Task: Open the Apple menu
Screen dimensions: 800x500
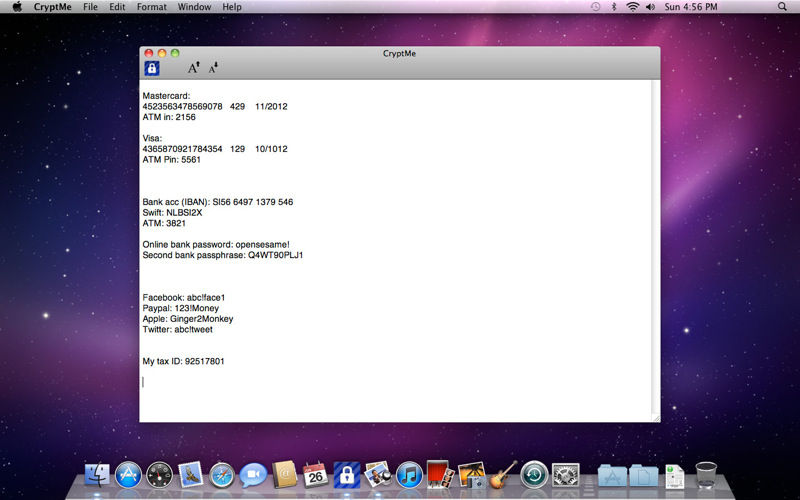Action: tap(17, 7)
